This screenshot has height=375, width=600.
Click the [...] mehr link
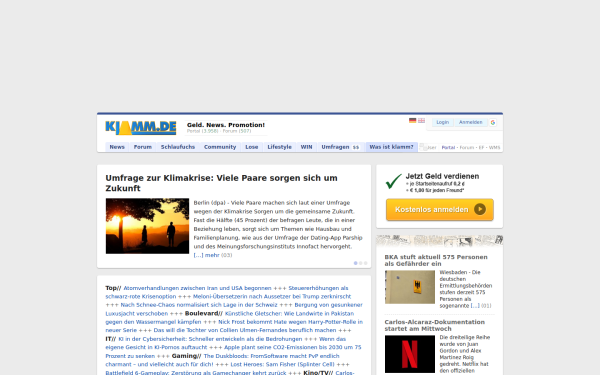[x=207, y=255]
